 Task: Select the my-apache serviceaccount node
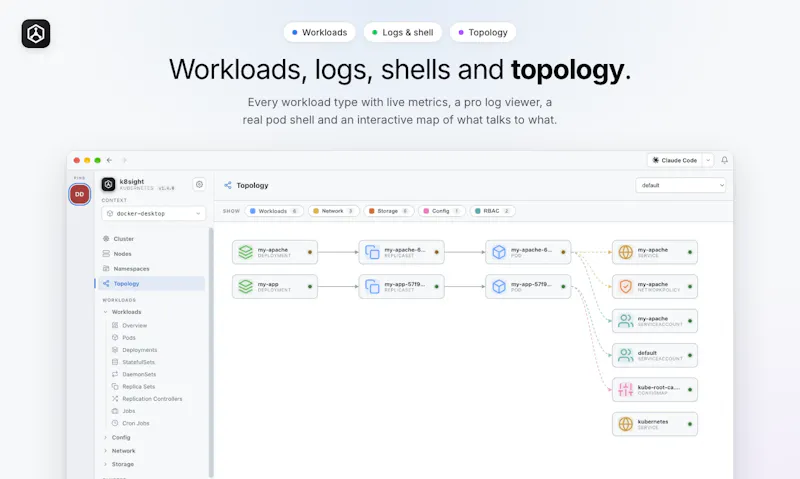pyautogui.click(x=655, y=321)
